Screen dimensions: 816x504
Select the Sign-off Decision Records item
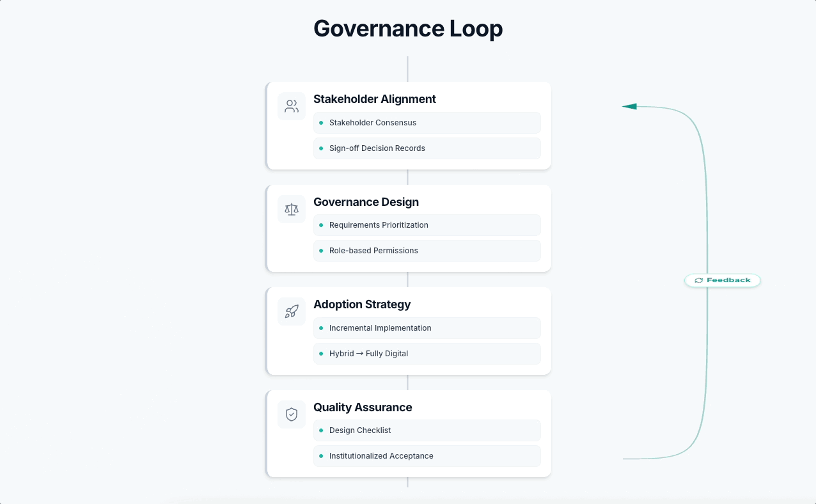pos(427,148)
